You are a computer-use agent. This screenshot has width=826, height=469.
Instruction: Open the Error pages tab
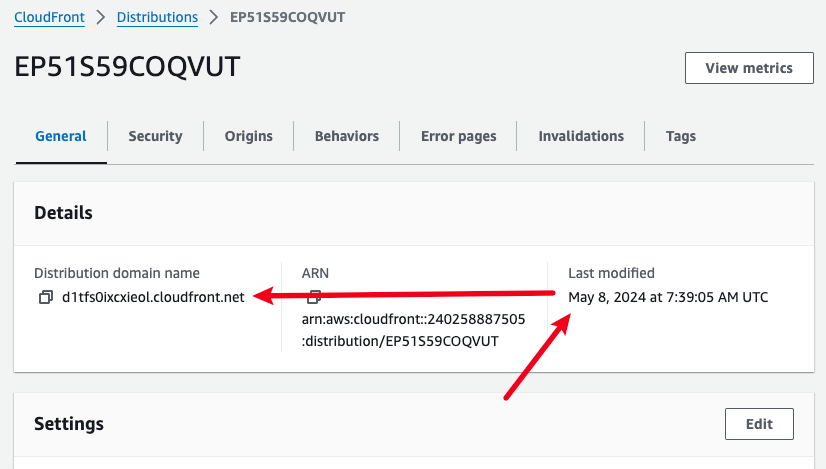click(x=458, y=136)
